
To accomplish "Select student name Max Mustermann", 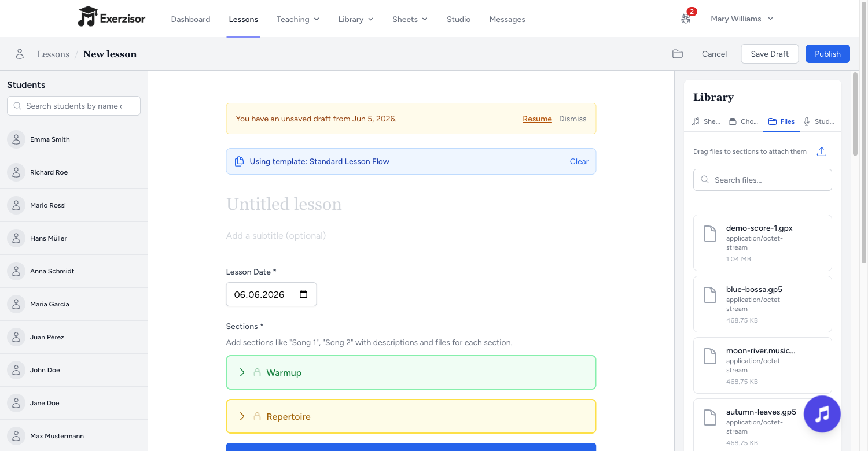I will 57,436.
